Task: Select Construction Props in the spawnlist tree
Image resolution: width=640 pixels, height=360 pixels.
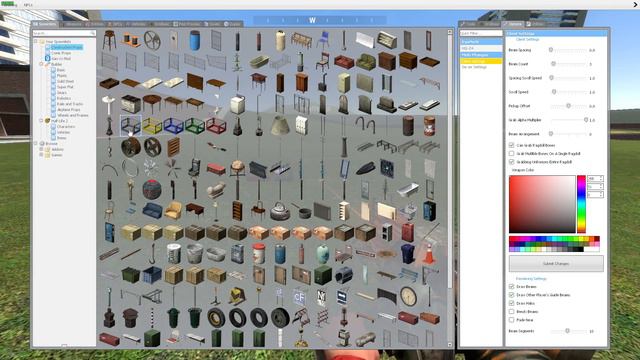Action: [67, 47]
